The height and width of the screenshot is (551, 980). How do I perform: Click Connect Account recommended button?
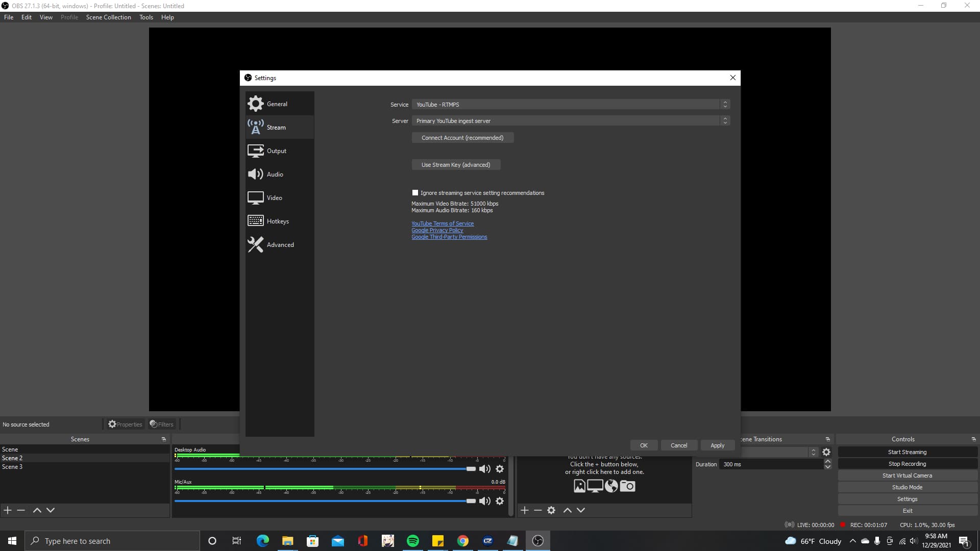click(x=462, y=137)
